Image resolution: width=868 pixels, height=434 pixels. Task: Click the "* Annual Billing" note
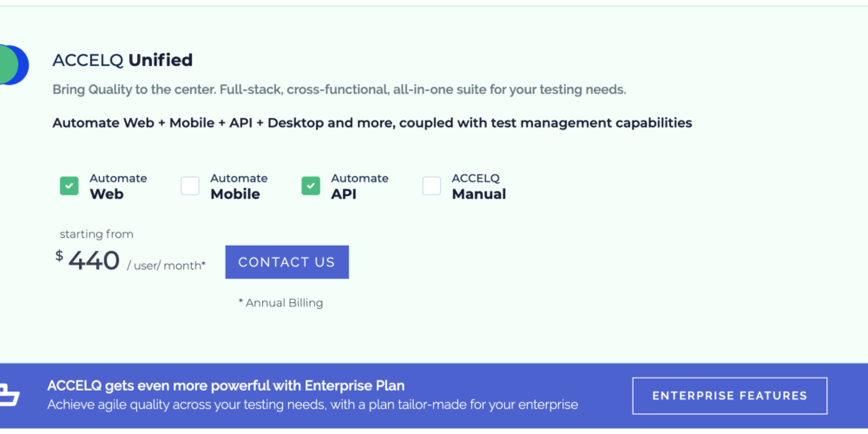point(280,303)
